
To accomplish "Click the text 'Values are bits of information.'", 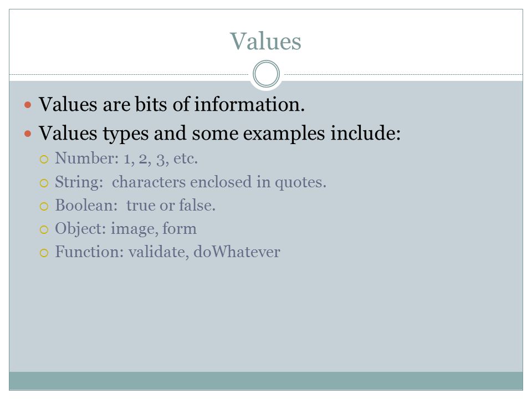I will point(172,104).
